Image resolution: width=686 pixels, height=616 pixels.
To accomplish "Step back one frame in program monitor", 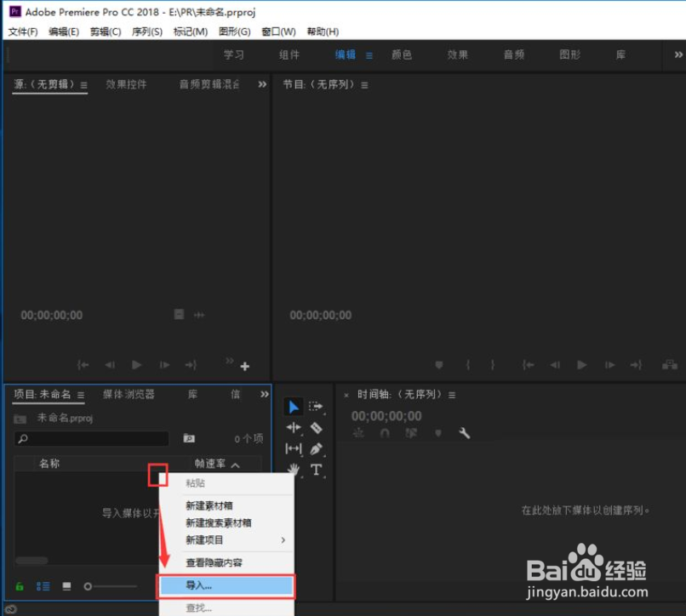I will point(555,364).
